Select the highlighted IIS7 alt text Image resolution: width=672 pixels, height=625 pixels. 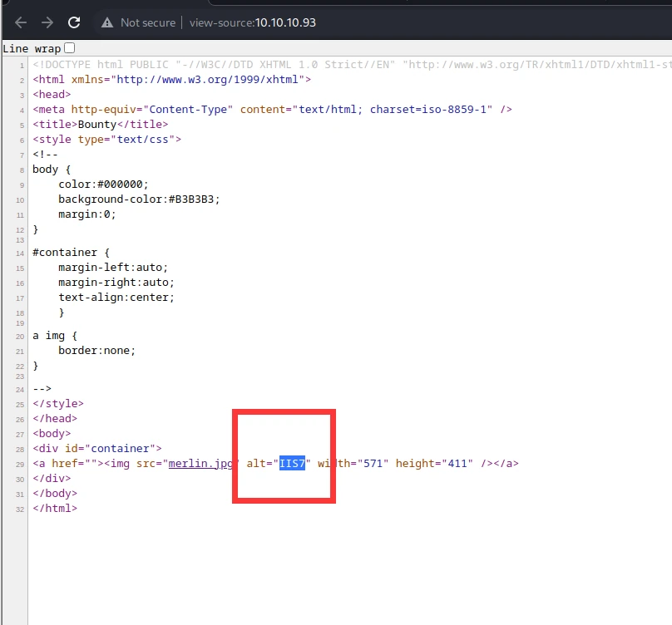coord(292,464)
